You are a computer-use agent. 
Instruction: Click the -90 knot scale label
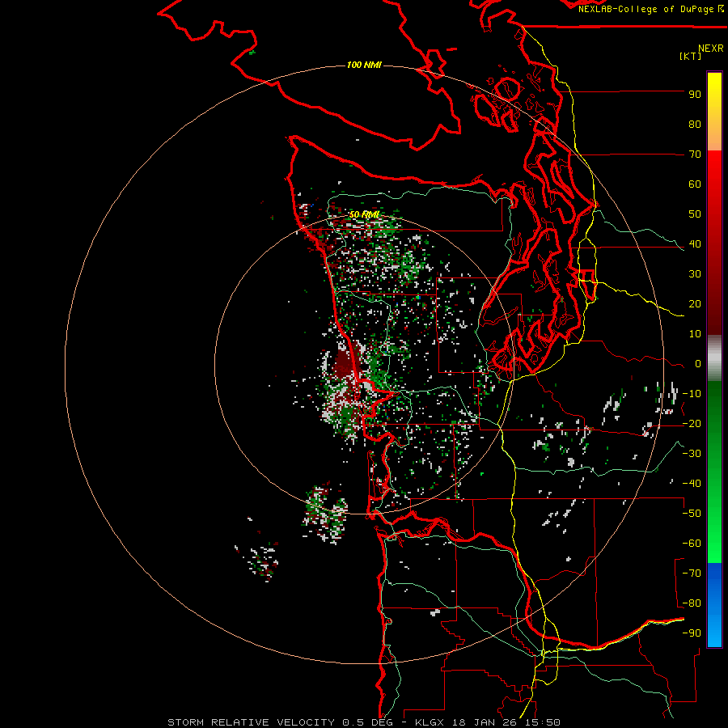coord(692,633)
